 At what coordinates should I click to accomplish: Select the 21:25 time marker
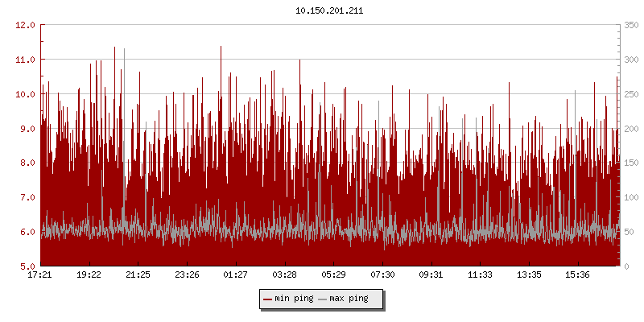click(138, 275)
